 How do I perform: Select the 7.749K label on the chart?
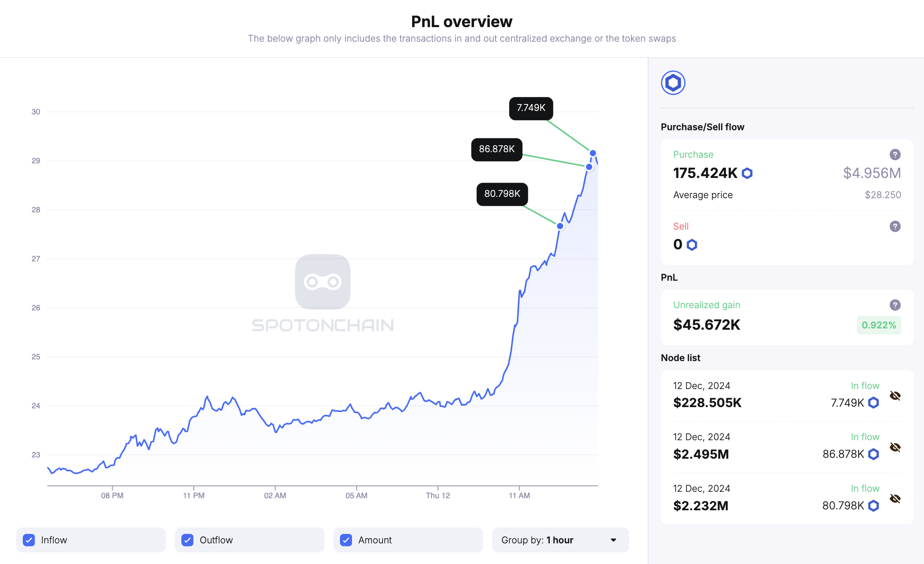coord(531,108)
